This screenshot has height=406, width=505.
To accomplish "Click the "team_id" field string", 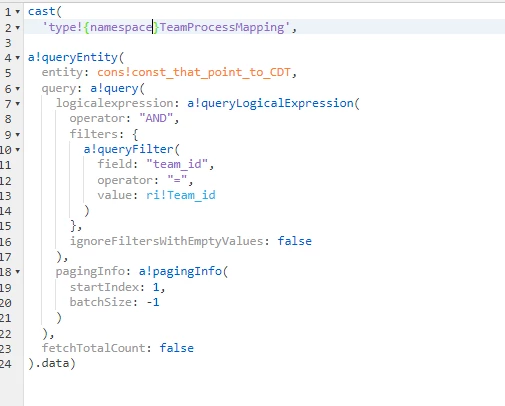I will pos(177,164).
